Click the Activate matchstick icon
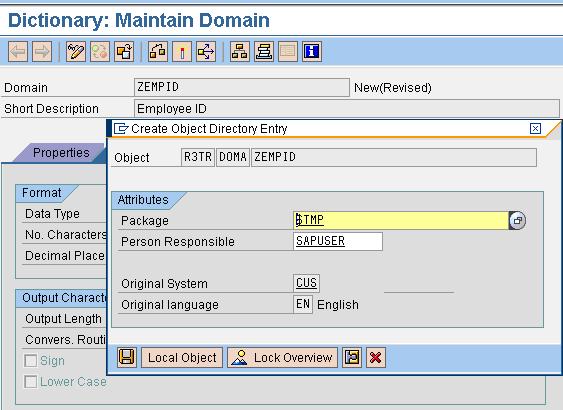 [x=182, y=52]
